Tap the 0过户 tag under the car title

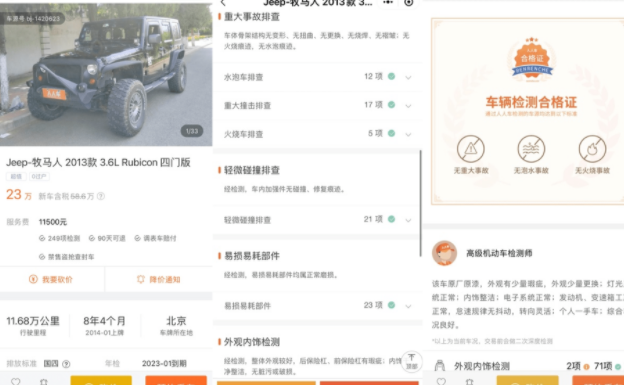[39, 176]
